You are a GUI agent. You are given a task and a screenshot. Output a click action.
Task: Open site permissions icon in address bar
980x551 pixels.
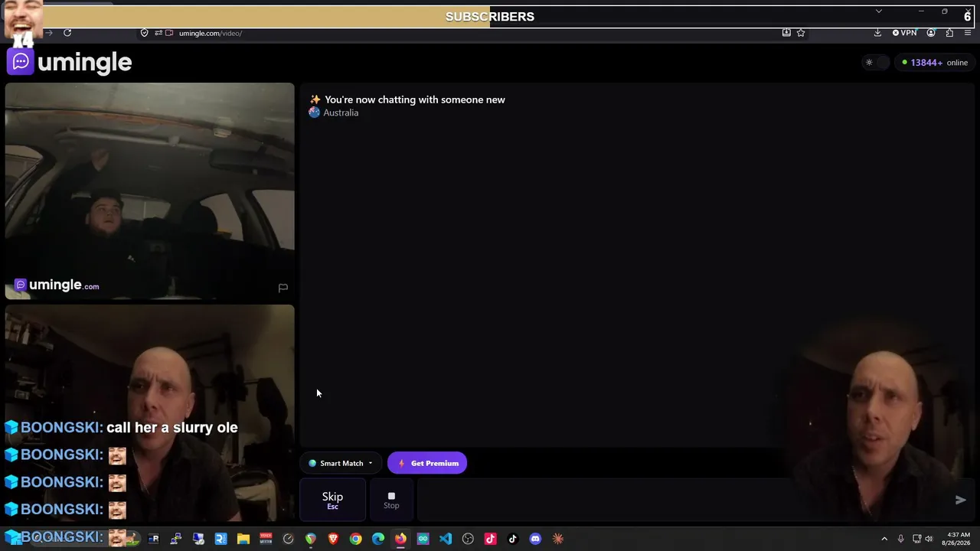pyautogui.click(x=158, y=33)
